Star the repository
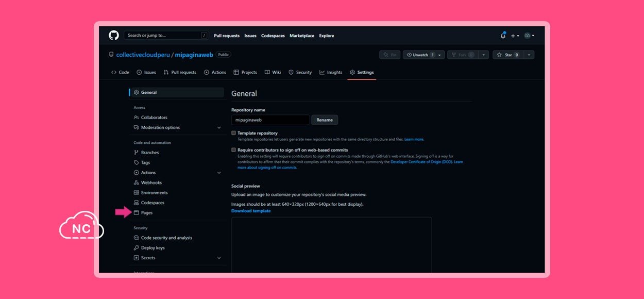644x299 pixels. point(509,55)
